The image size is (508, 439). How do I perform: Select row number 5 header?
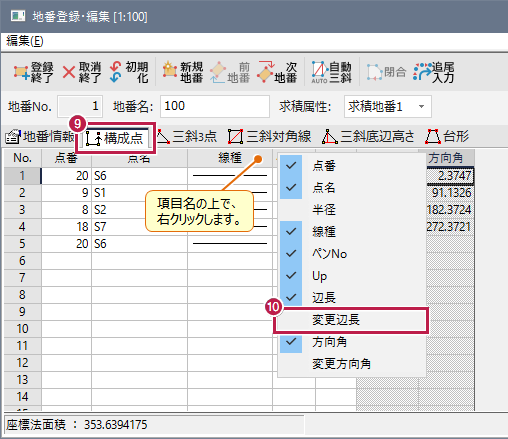[23, 244]
